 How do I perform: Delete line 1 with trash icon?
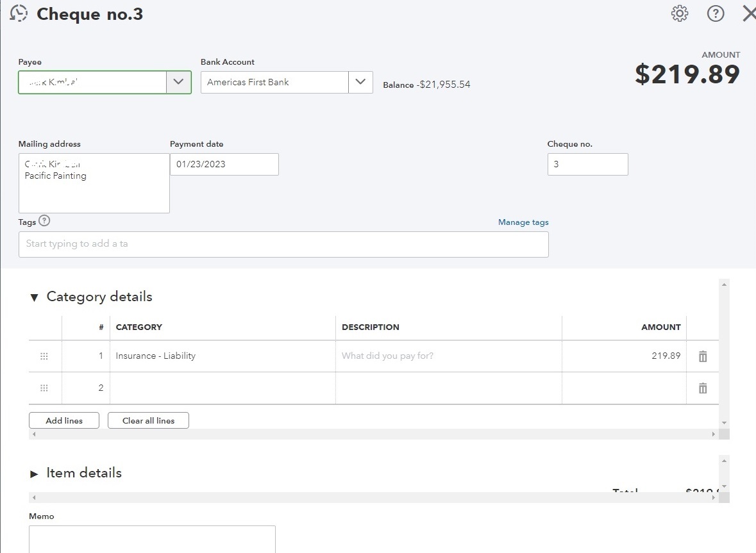[703, 356]
